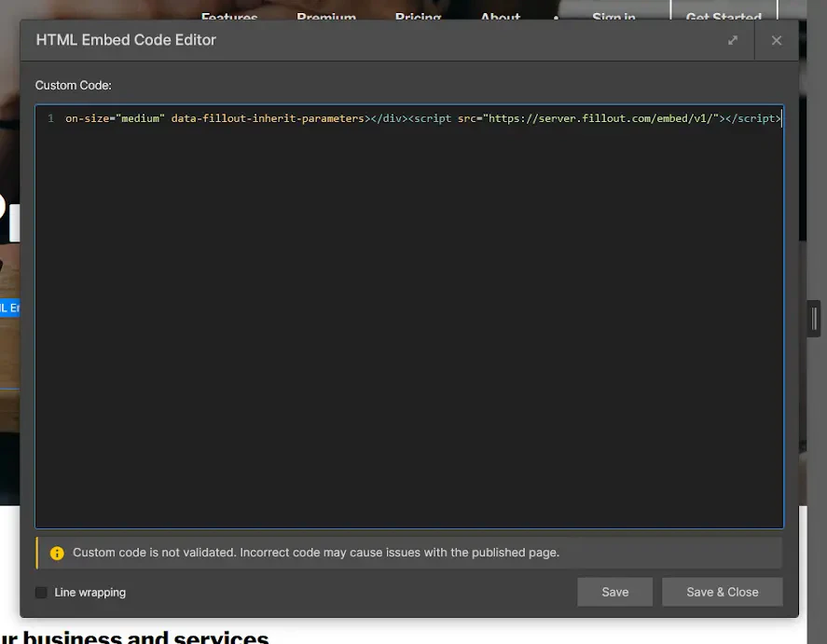Click the code validation warning message
The width and height of the screenshot is (827, 644).
click(316, 553)
